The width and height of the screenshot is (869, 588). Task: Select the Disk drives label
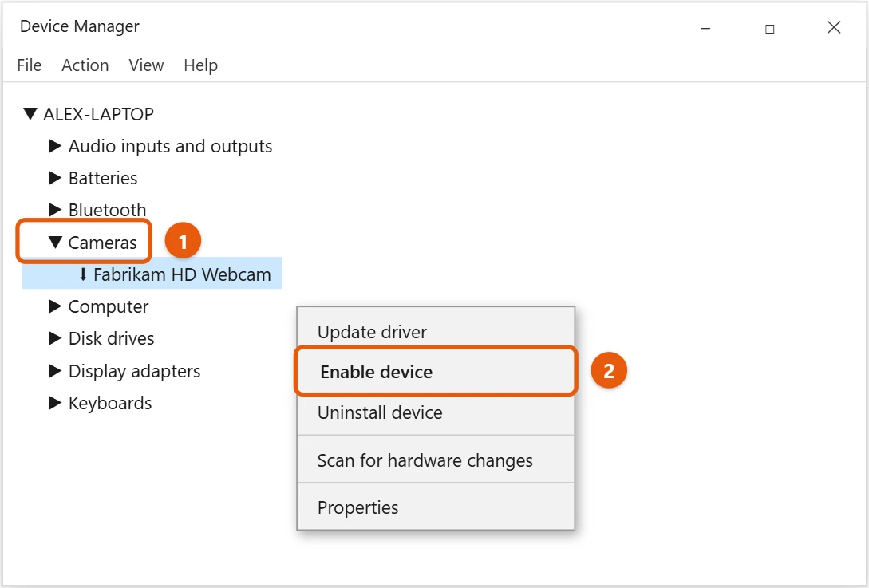(x=112, y=338)
